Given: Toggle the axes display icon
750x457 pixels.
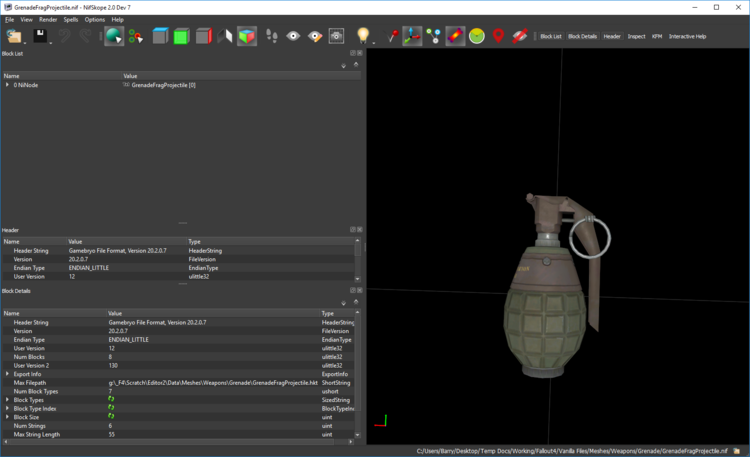Looking at the screenshot, I should click(x=412, y=36).
